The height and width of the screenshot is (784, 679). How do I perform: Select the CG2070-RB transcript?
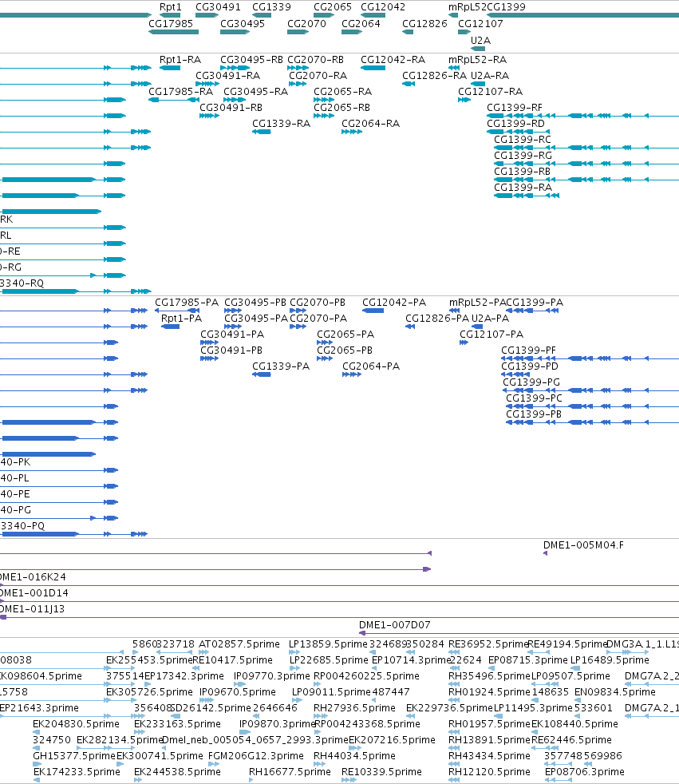298,68
